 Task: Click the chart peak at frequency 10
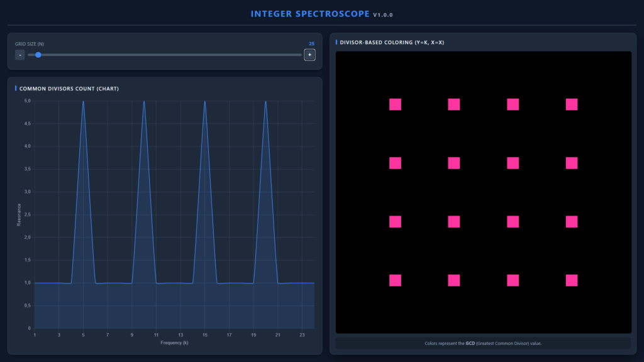point(144,101)
